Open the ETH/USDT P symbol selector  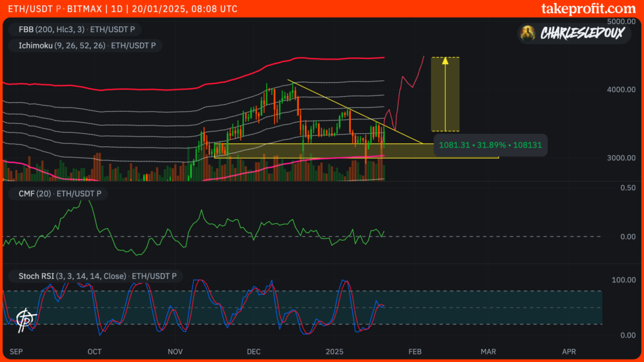click(36, 9)
